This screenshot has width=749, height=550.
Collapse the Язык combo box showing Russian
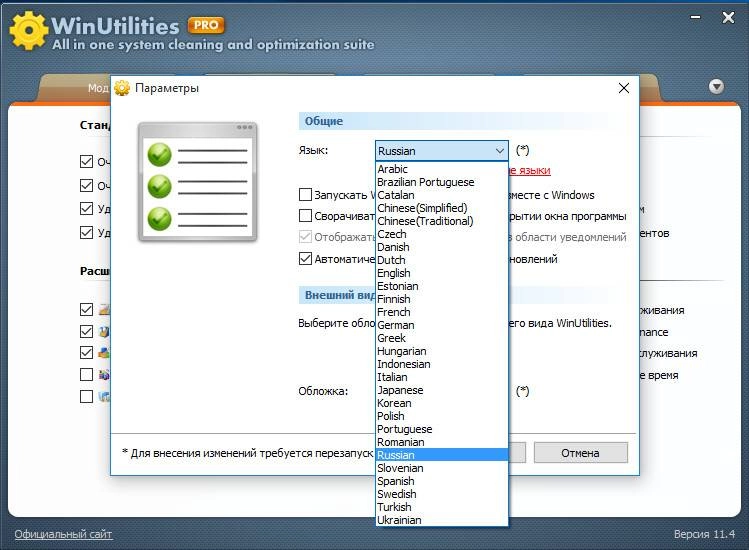(442, 151)
